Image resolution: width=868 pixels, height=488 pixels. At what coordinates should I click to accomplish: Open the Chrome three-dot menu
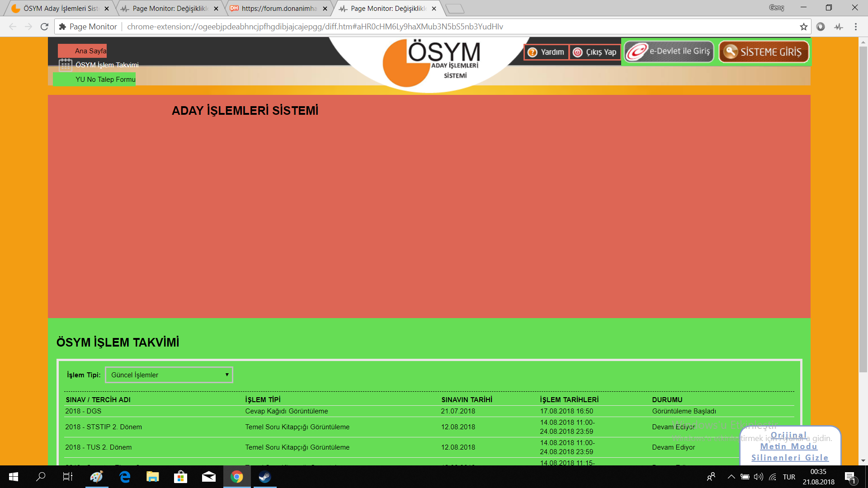tap(856, 27)
